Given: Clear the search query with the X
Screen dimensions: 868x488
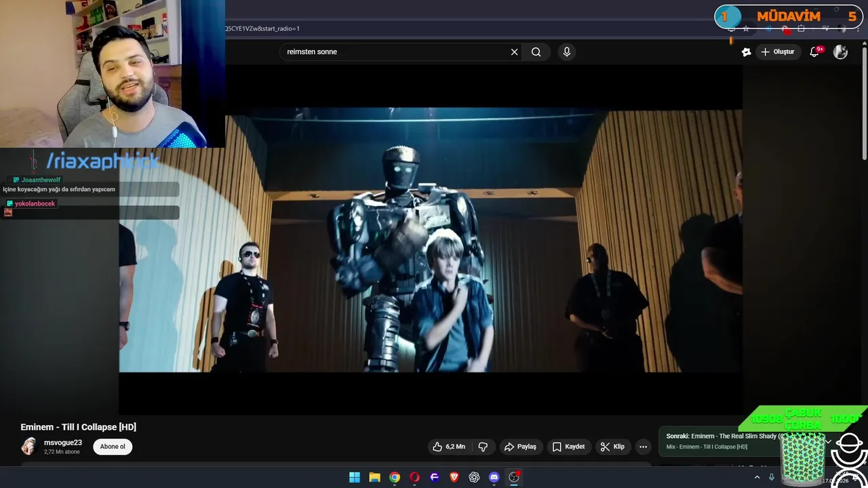Looking at the screenshot, I should tap(514, 52).
